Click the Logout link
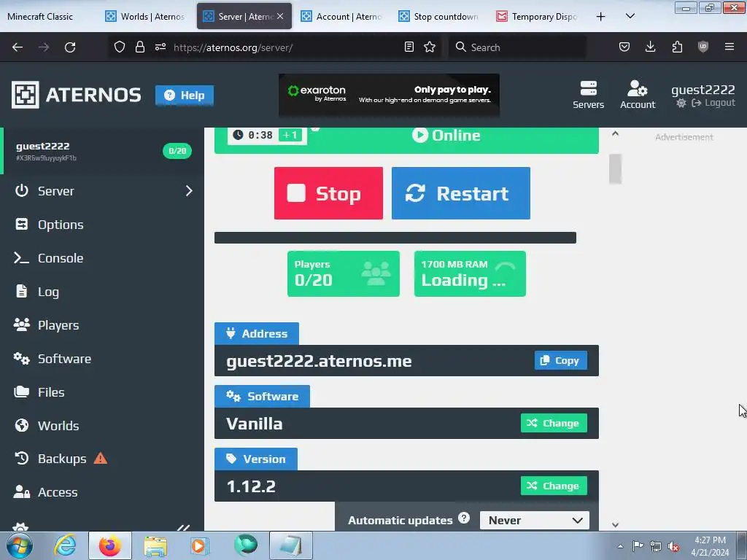This screenshot has width=747, height=560. tap(713, 103)
